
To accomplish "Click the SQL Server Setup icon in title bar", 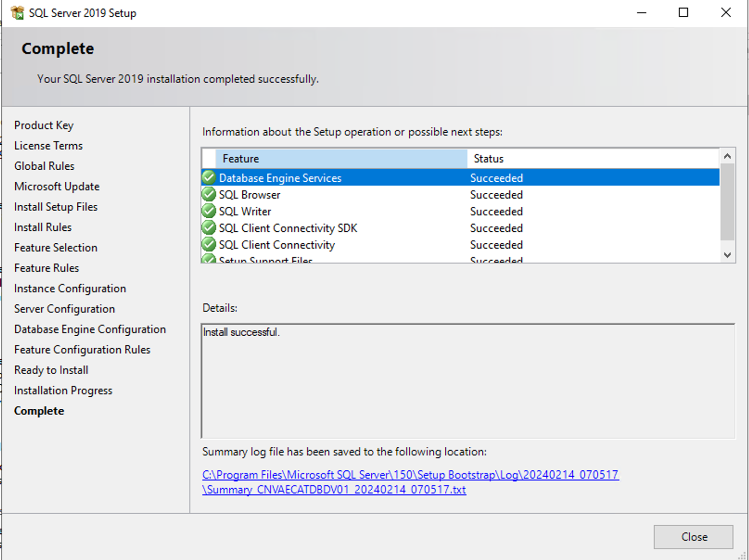I will [17, 12].
